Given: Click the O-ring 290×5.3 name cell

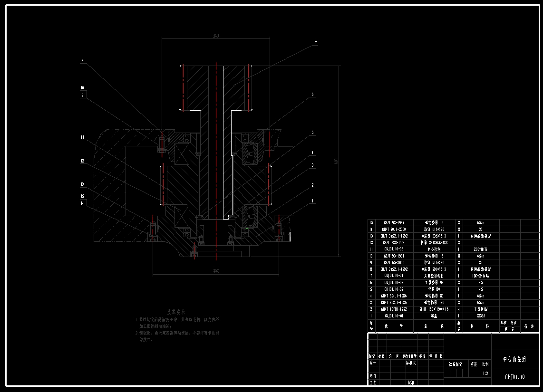Looking at the screenshot, I should pos(434,269).
